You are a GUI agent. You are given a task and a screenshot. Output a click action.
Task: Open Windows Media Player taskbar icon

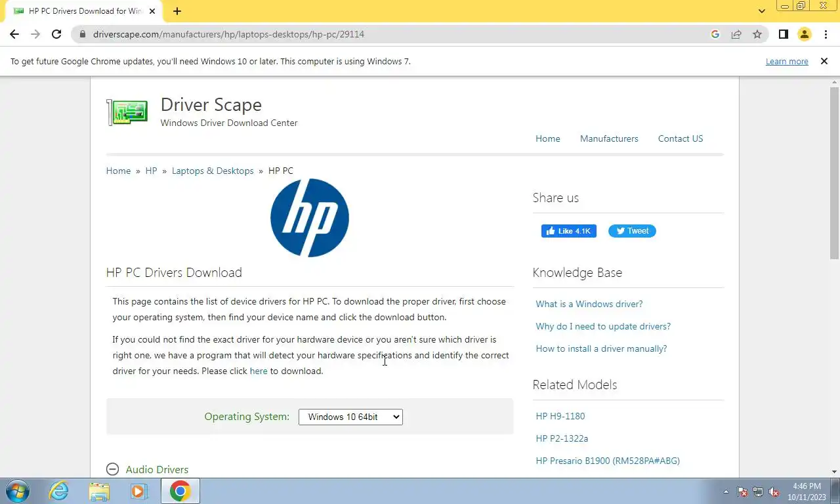(x=138, y=491)
